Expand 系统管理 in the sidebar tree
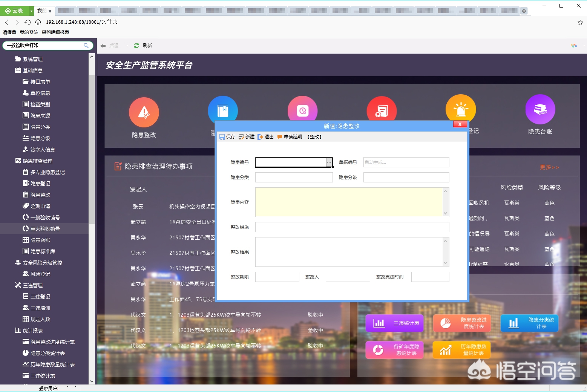587x392 pixels. [x=29, y=59]
